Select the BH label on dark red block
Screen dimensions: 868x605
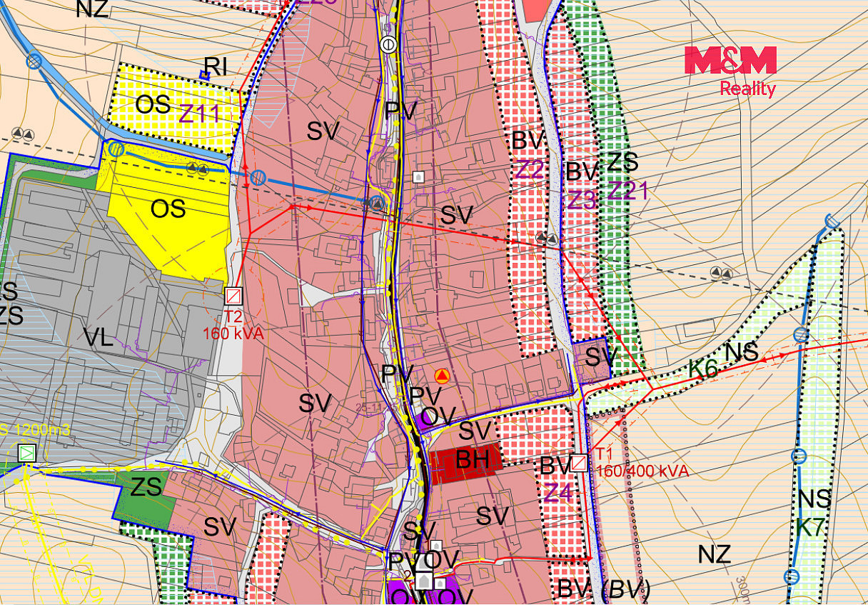471,460
